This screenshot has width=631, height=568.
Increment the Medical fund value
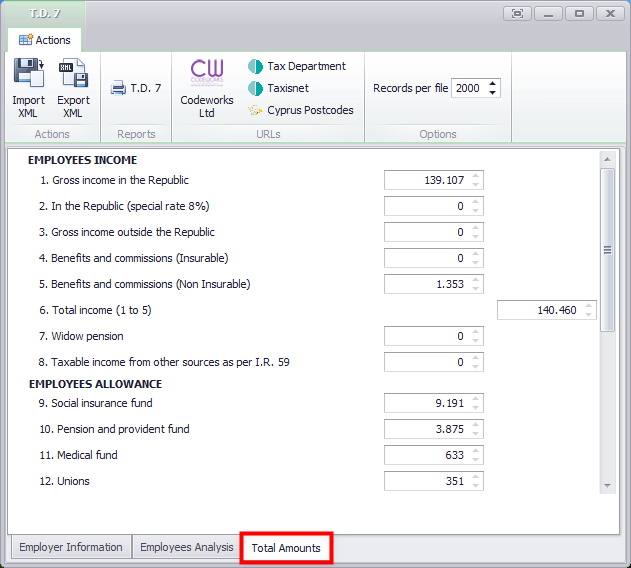click(476, 450)
